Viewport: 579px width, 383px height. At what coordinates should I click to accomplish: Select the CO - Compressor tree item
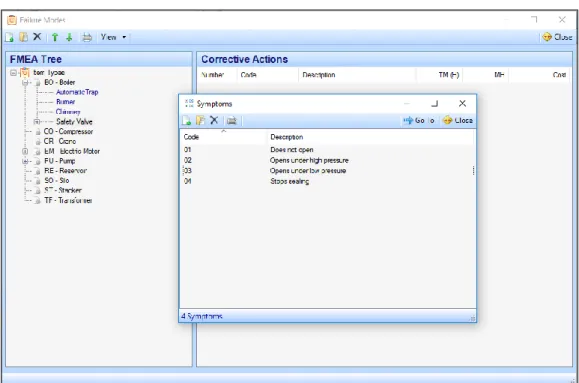[68, 131]
